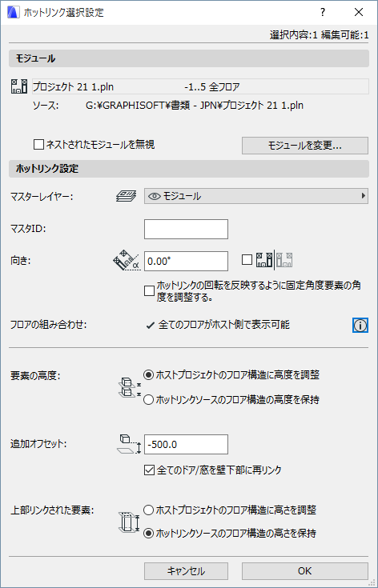Click the OK button
Screen dimensions: 378x588
pos(305,571)
